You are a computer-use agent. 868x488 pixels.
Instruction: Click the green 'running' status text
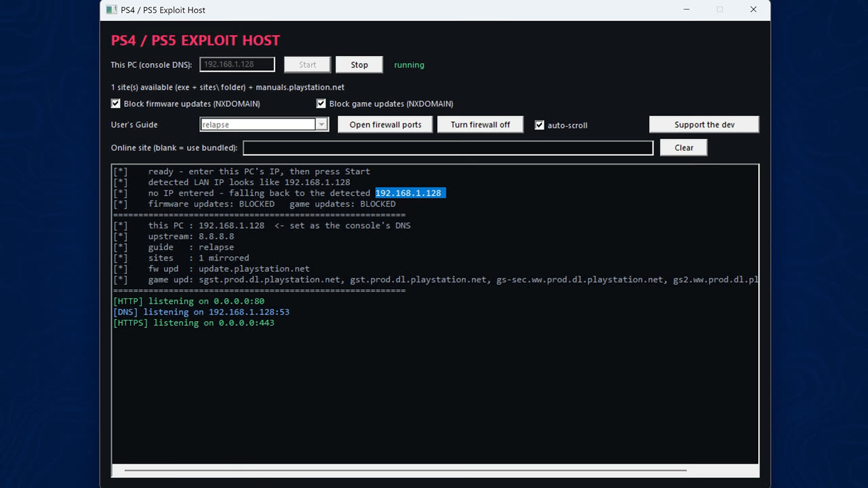(409, 65)
